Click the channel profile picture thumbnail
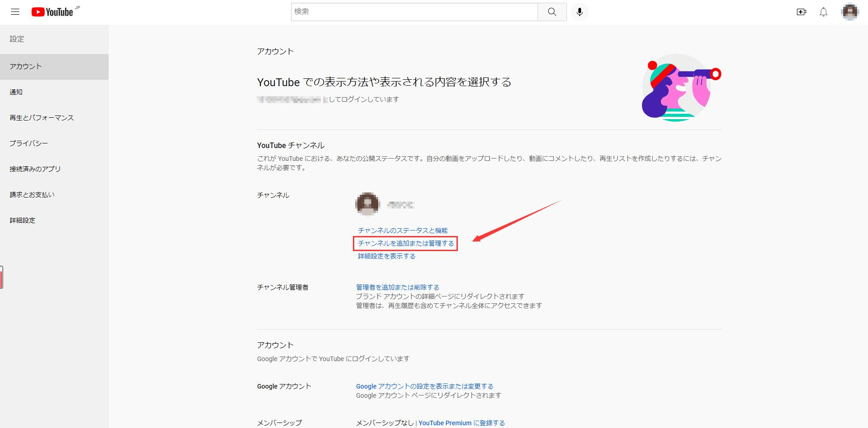 [366, 204]
